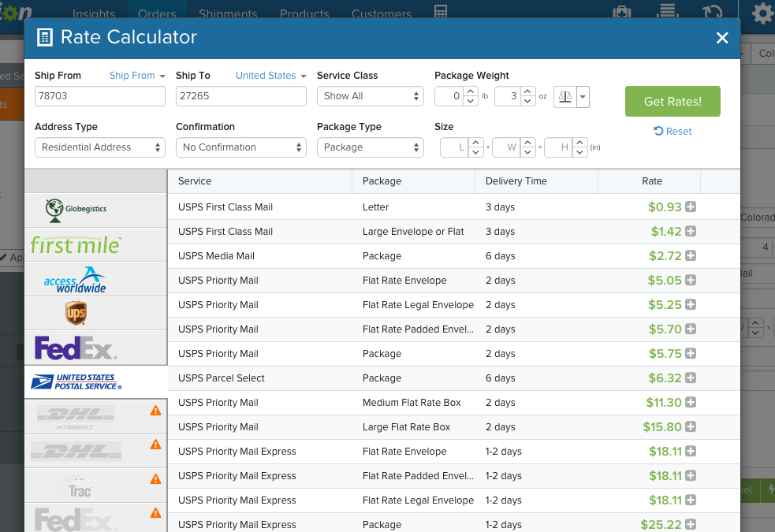Select the Globegistics carrier logo
This screenshot has height=532, width=775.
(76, 209)
